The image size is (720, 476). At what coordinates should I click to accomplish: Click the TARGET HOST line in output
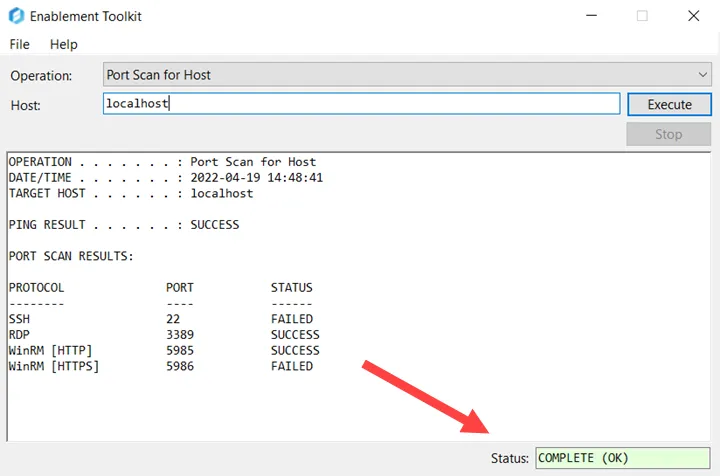[x=131, y=193]
